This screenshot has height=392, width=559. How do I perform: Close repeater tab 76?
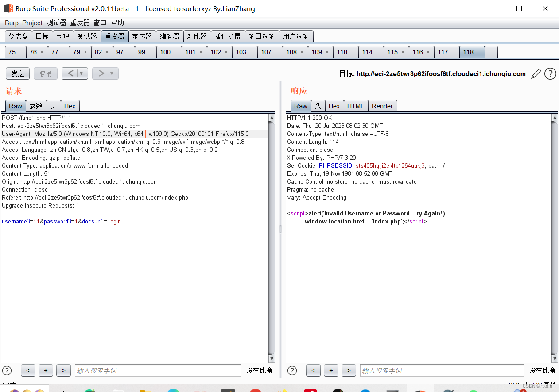(x=42, y=52)
